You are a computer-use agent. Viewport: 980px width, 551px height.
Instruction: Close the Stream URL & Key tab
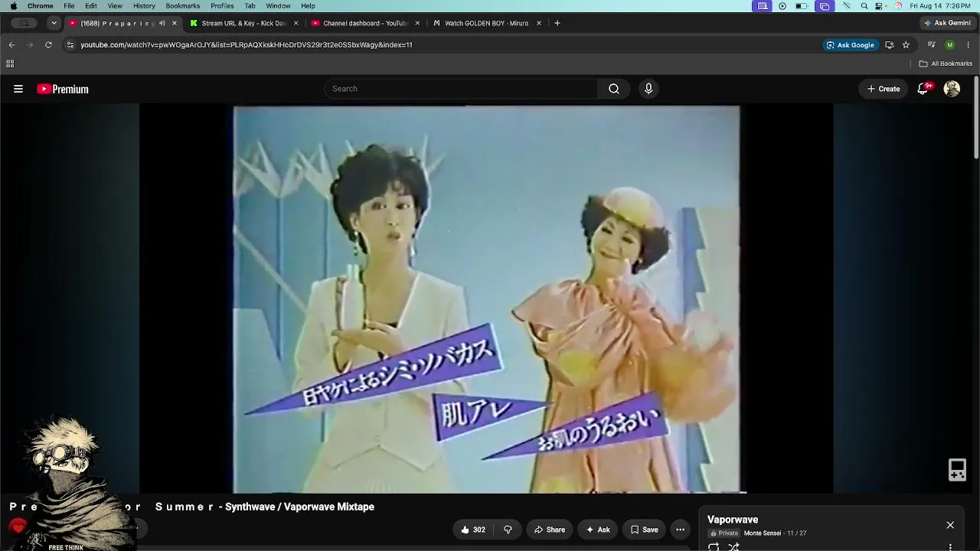[x=296, y=23]
